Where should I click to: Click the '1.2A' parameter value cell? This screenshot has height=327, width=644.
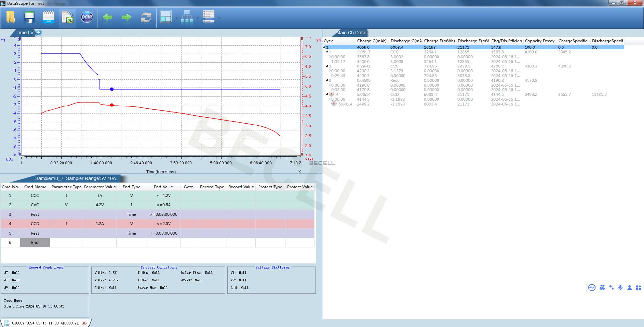(x=100, y=224)
